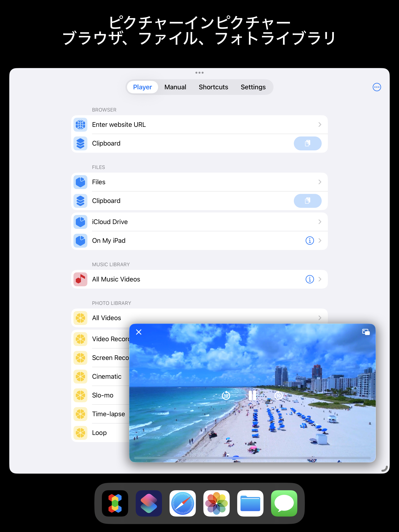399x532 pixels.
Task: Click the Files section Clipboard layers icon
Action: pyautogui.click(x=80, y=201)
